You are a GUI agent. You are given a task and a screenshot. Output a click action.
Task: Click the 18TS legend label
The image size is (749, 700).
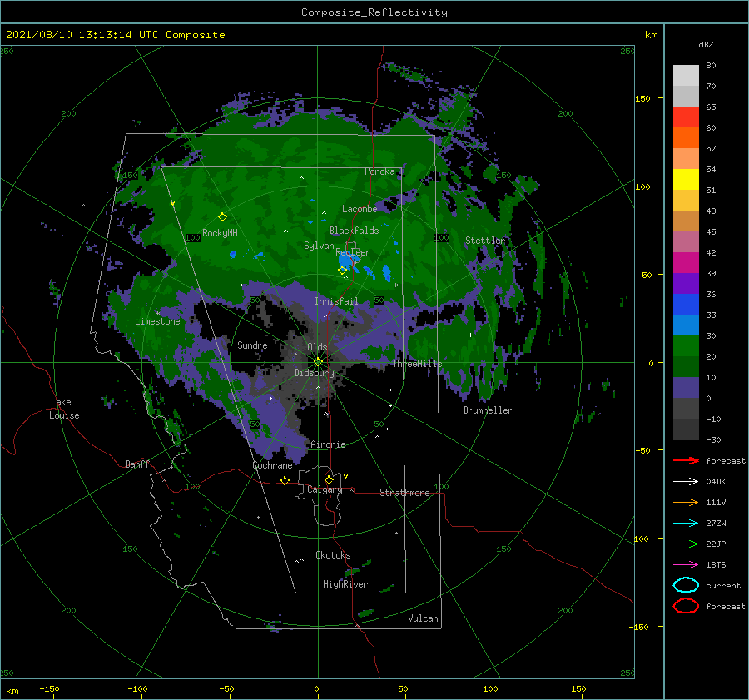tap(716, 565)
